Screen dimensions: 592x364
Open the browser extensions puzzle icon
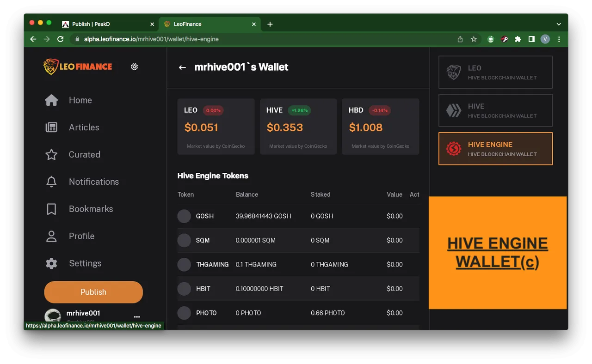pyautogui.click(x=518, y=39)
